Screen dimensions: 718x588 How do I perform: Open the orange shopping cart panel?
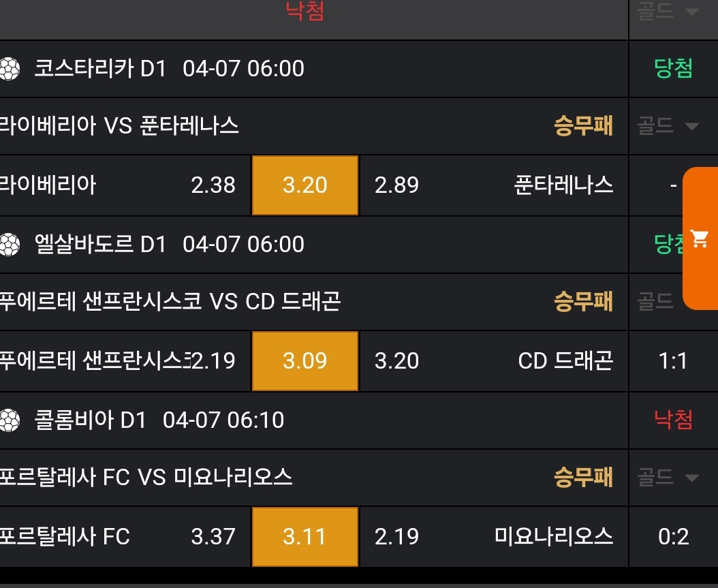click(700, 238)
